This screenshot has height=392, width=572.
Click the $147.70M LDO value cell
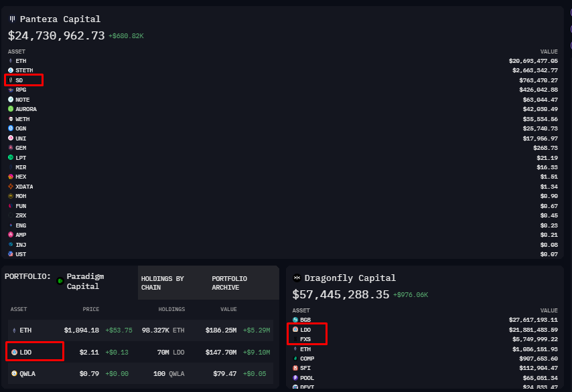[x=221, y=353]
